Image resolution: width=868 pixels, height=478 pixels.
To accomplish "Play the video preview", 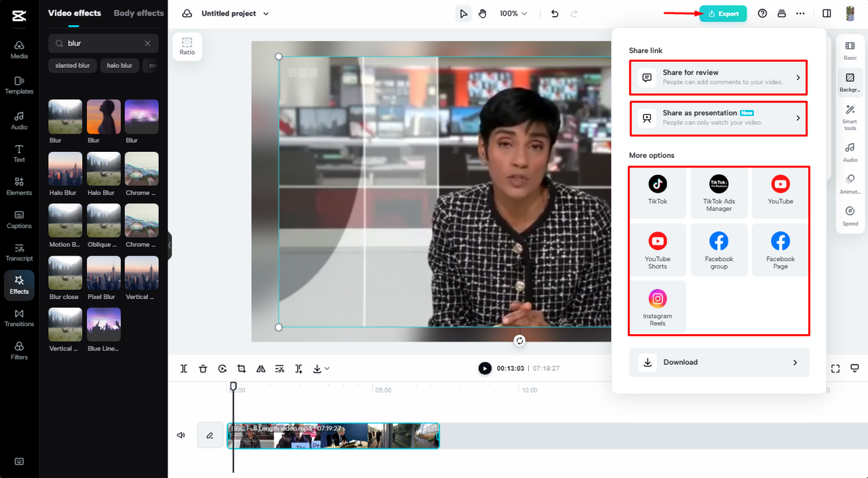I will pos(484,368).
